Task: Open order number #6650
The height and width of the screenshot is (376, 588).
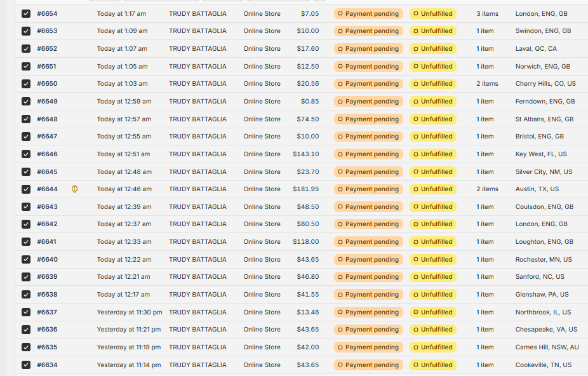Action: point(47,84)
